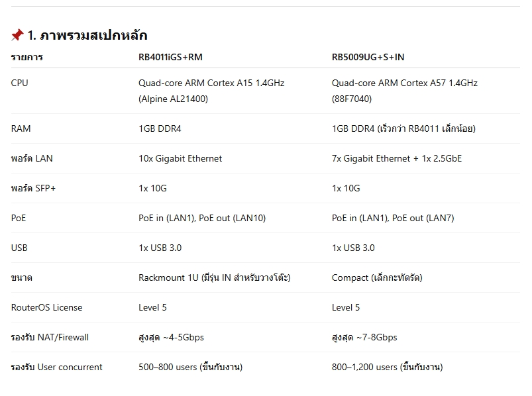Select the RB5009UG+S+IN column header
This screenshot has height=396, width=532.
click(x=368, y=57)
